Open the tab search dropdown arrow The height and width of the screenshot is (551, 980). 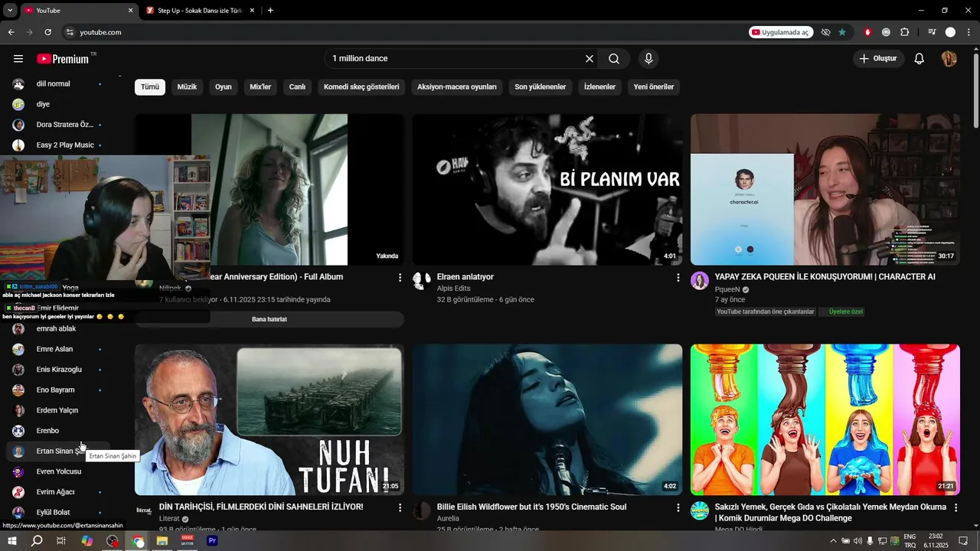(10, 11)
